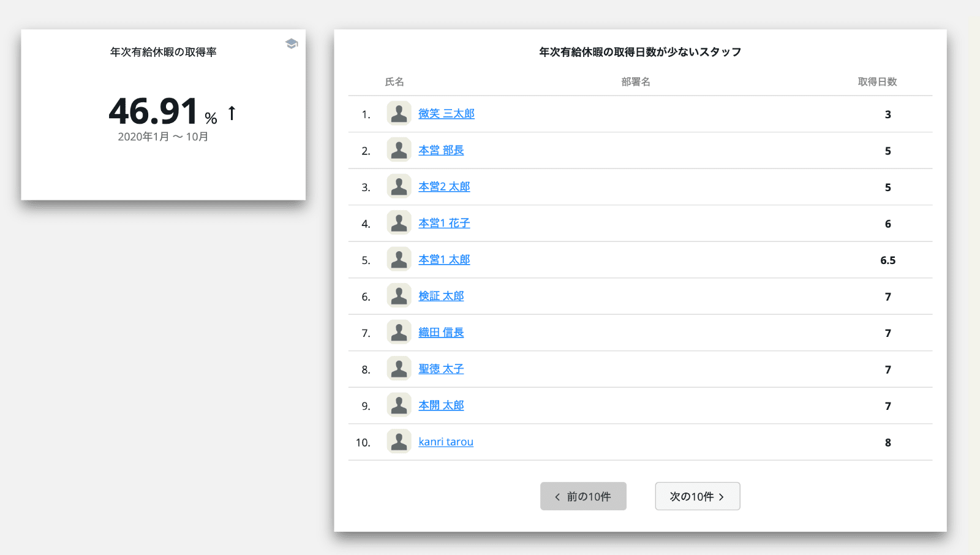Click avatar icon for 本開 太郎
Image resolution: width=980 pixels, height=555 pixels.
(x=399, y=405)
